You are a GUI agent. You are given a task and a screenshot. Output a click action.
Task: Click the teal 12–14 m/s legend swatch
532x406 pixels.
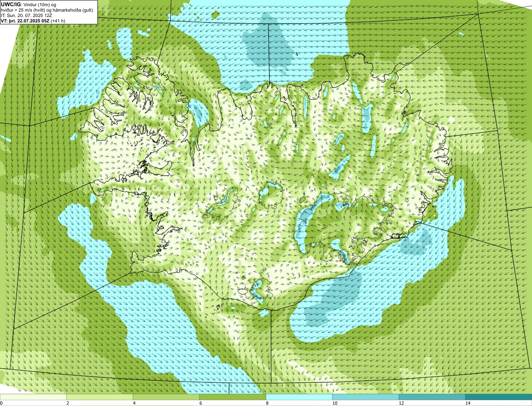pyautogui.click(x=432, y=397)
